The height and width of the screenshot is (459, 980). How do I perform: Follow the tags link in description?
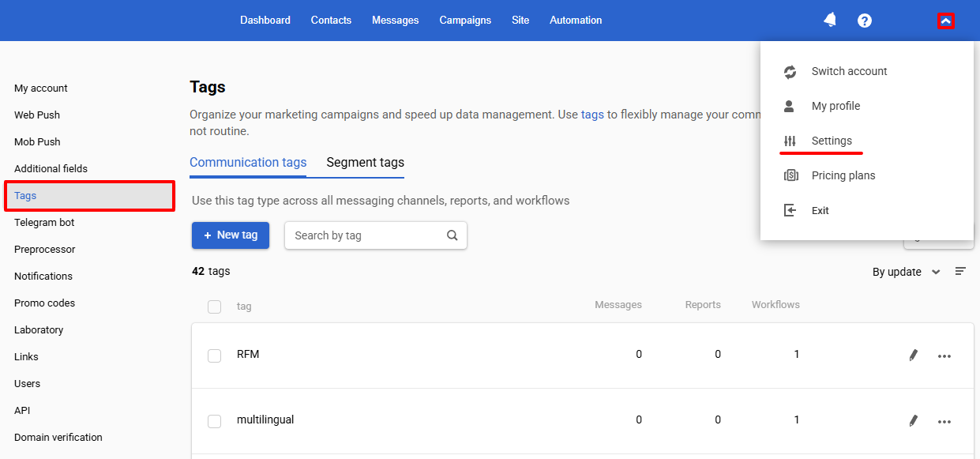tap(592, 115)
